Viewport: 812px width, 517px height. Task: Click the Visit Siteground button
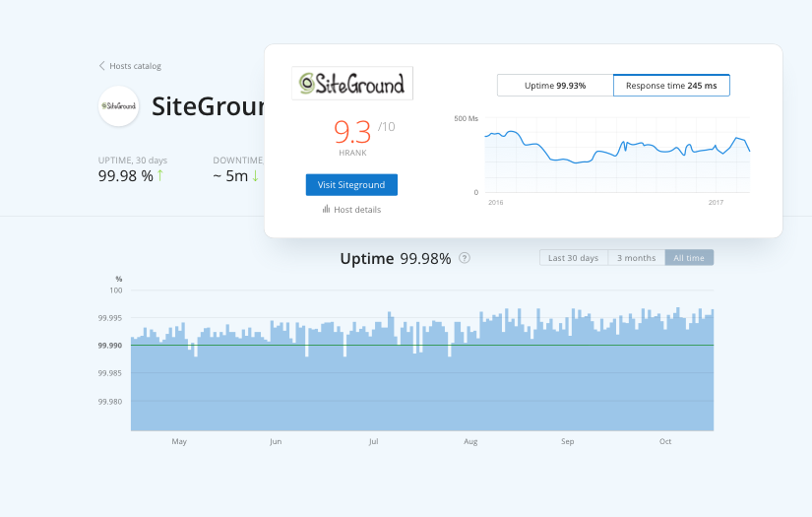351,185
